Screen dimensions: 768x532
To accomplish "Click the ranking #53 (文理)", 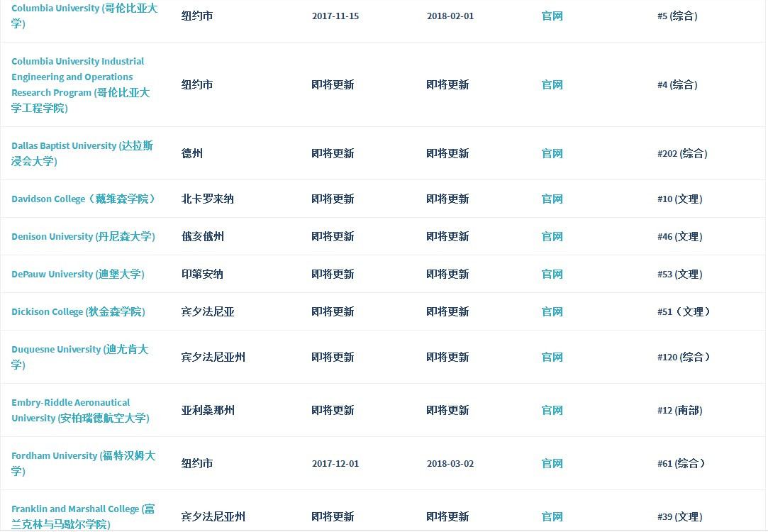I will [x=680, y=275].
